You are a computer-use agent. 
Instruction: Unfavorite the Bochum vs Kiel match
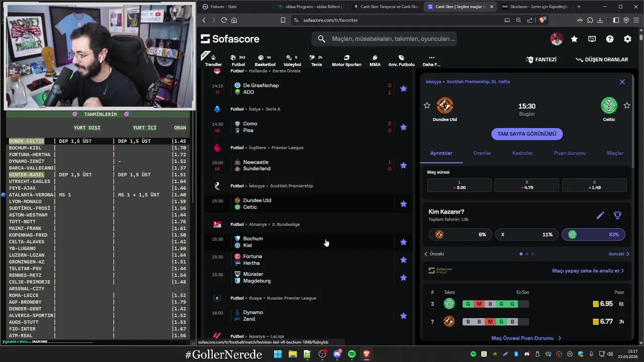click(403, 242)
